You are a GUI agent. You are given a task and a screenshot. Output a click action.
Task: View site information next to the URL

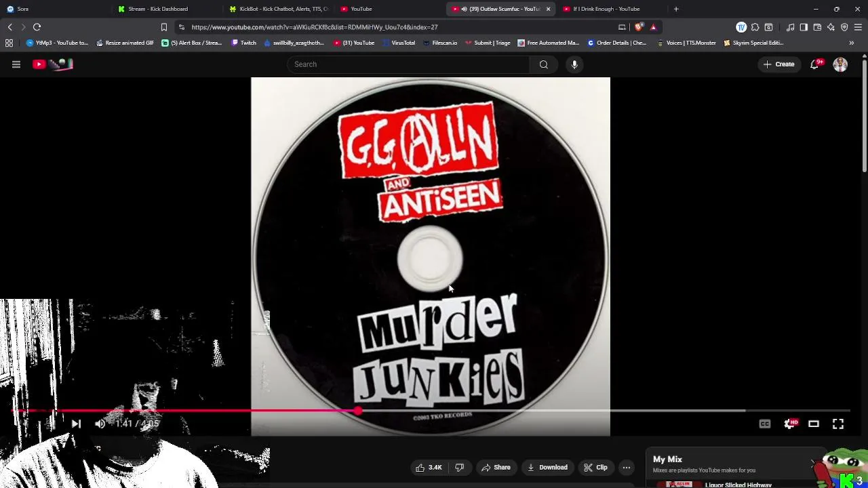coord(181,27)
